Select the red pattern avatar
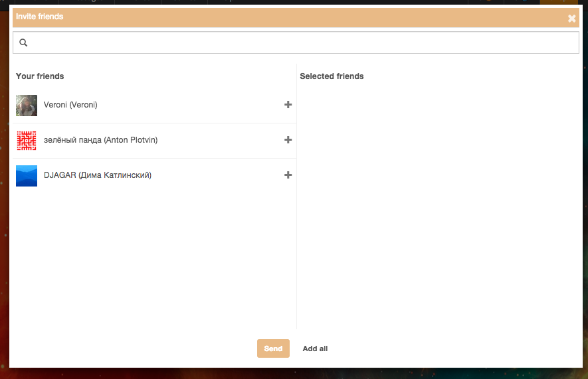 coord(27,141)
